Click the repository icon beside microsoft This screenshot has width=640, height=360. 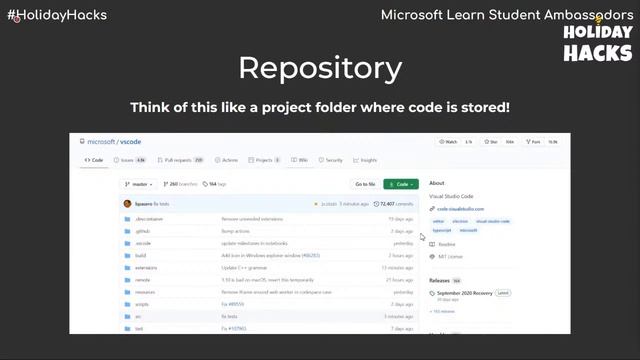pyautogui.click(x=82, y=141)
